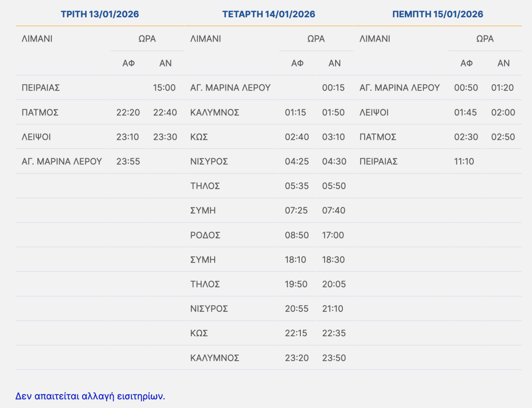The height and width of the screenshot is (408, 532).
Task: Click the ΠΕΜΠΤΗ 15/01/2026 heading
Action: (437, 14)
